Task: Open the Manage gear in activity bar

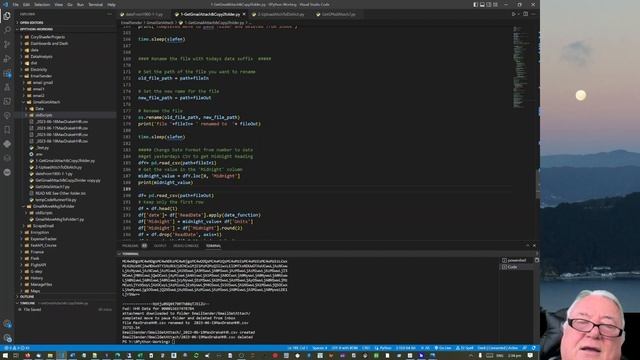Action: point(7,338)
